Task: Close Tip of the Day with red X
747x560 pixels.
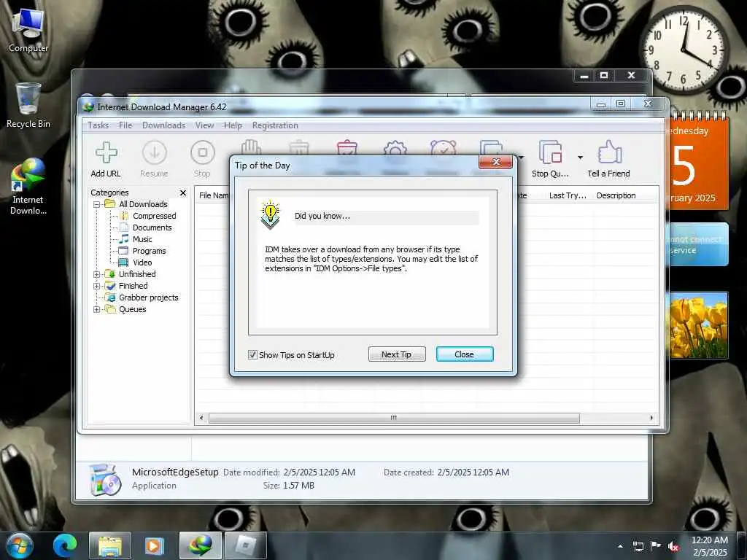Action: tap(495, 162)
